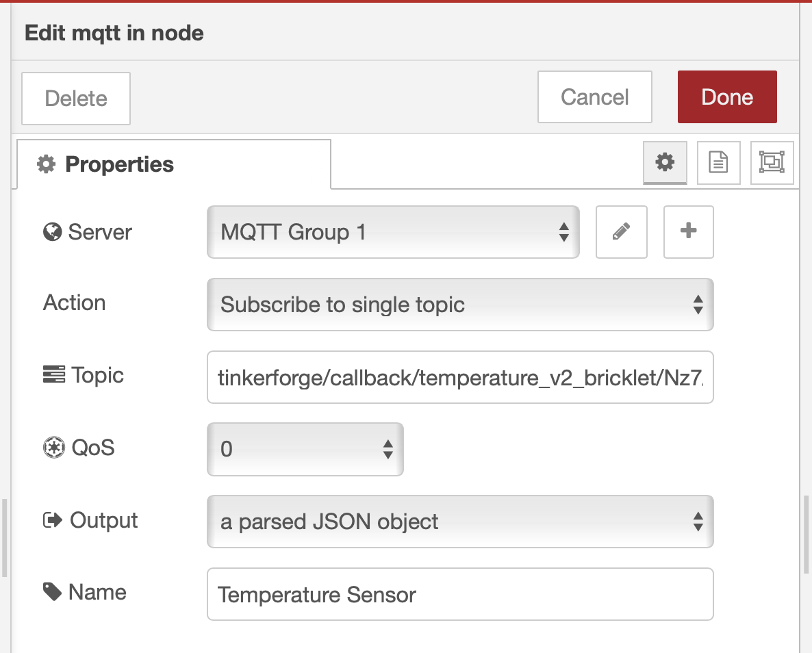812x653 pixels.
Task: Delete the mqtt in node
Action: 75,98
